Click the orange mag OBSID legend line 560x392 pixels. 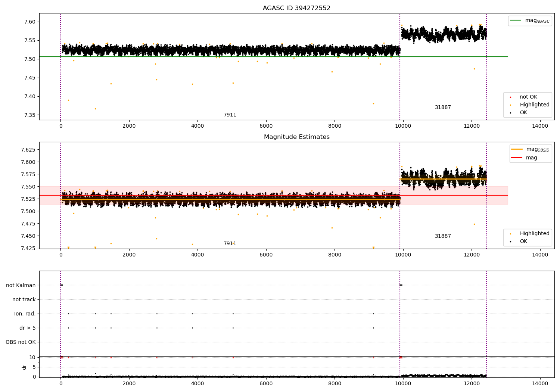click(517, 149)
